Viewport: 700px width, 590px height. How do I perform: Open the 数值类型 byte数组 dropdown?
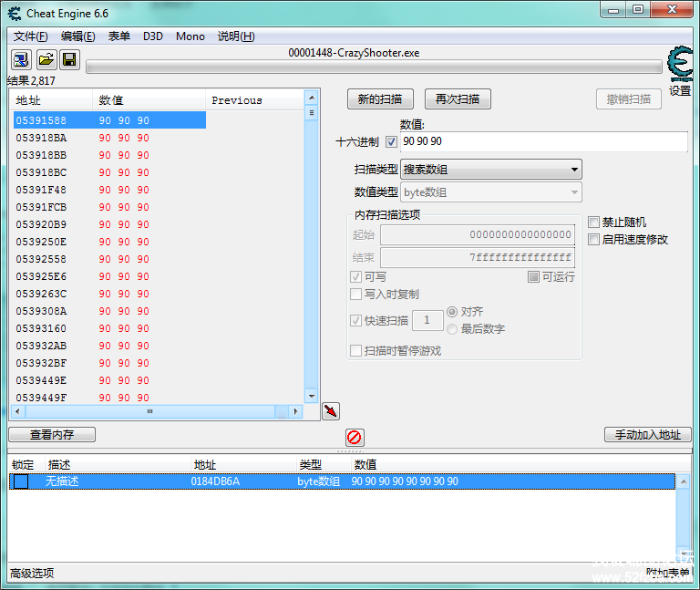[x=491, y=192]
